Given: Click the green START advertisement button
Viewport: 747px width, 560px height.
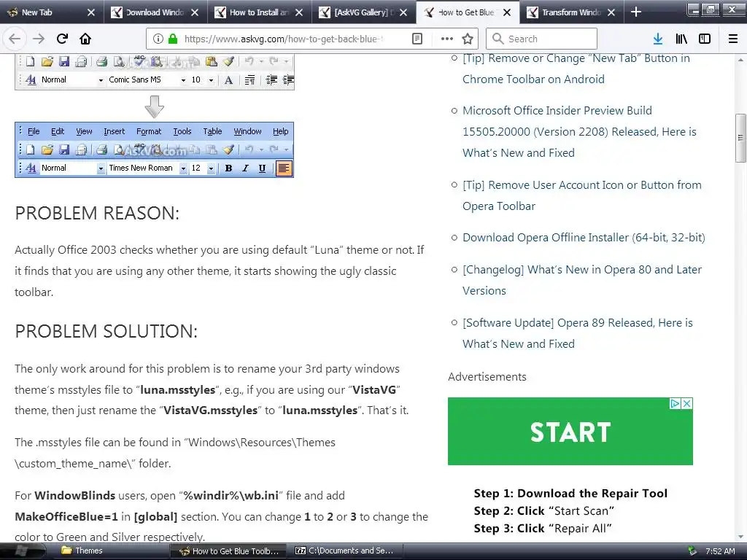Looking at the screenshot, I should click(570, 432).
